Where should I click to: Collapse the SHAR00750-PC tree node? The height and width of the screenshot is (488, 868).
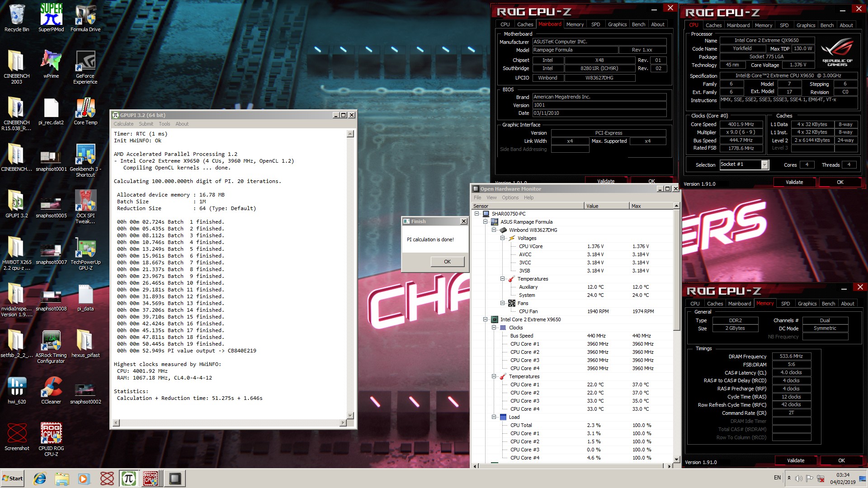(476, 214)
